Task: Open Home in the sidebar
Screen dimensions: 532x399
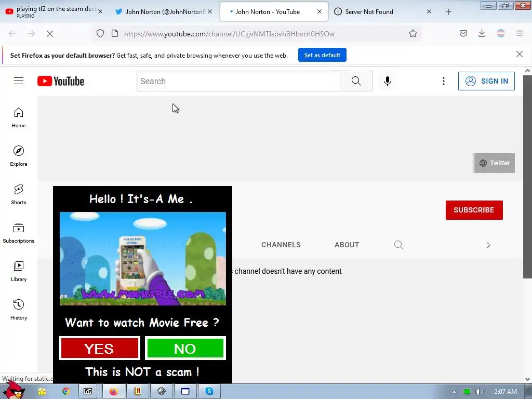Action: coord(19,117)
